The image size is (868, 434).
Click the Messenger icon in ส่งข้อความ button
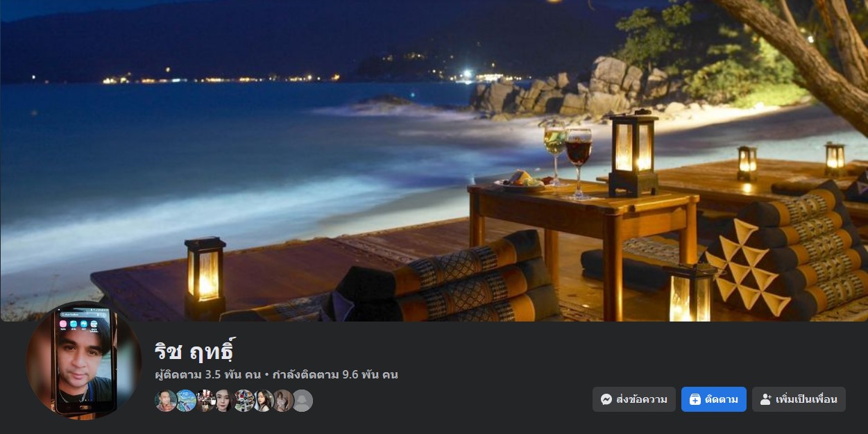coord(606,399)
